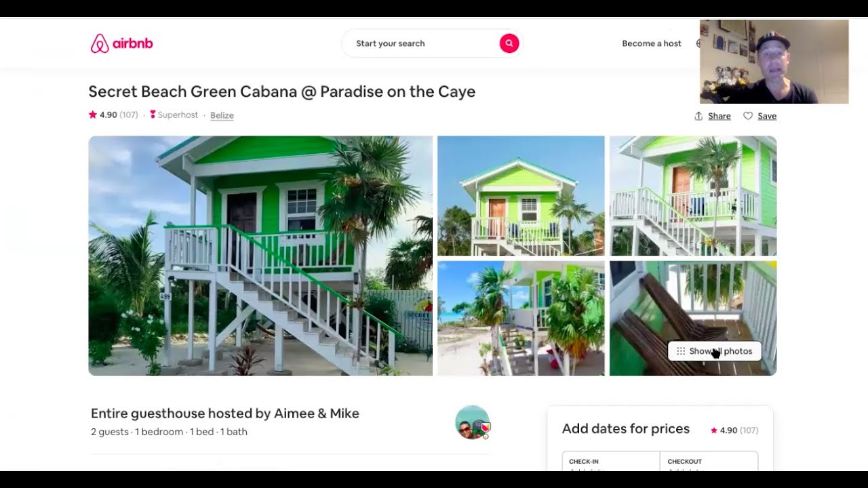This screenshot has height=488, width=868.
Task: Open the top middle cabana front photo
Action: click(x=521, y=196)
